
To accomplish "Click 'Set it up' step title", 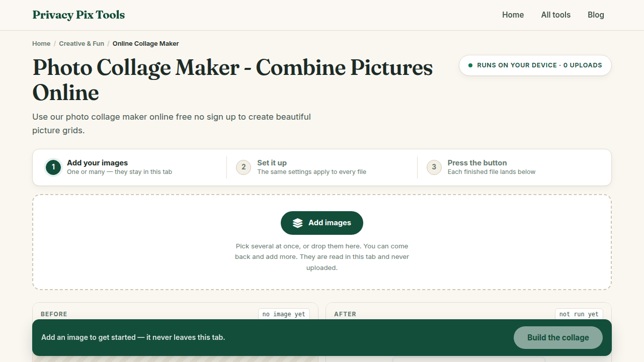I will pyautogui.click(x=272, y=163).
